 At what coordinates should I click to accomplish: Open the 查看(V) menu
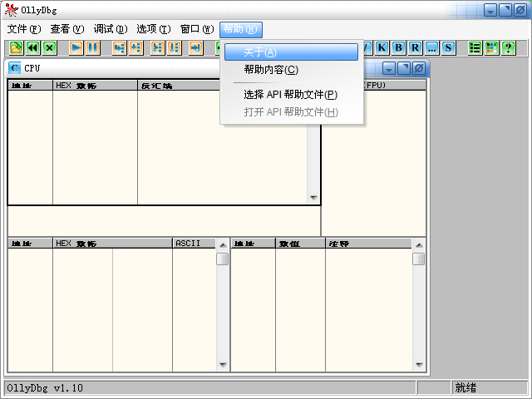(66, 29)
